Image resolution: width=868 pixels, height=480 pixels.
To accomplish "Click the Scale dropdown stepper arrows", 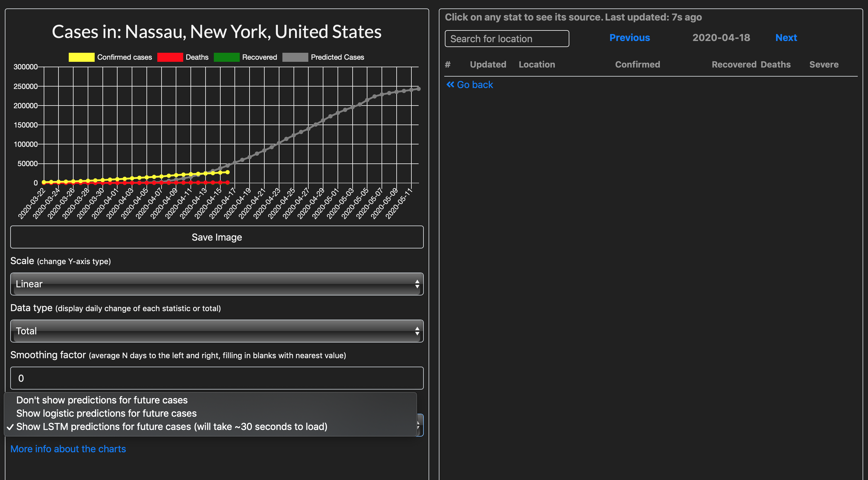I will [417, 284].
